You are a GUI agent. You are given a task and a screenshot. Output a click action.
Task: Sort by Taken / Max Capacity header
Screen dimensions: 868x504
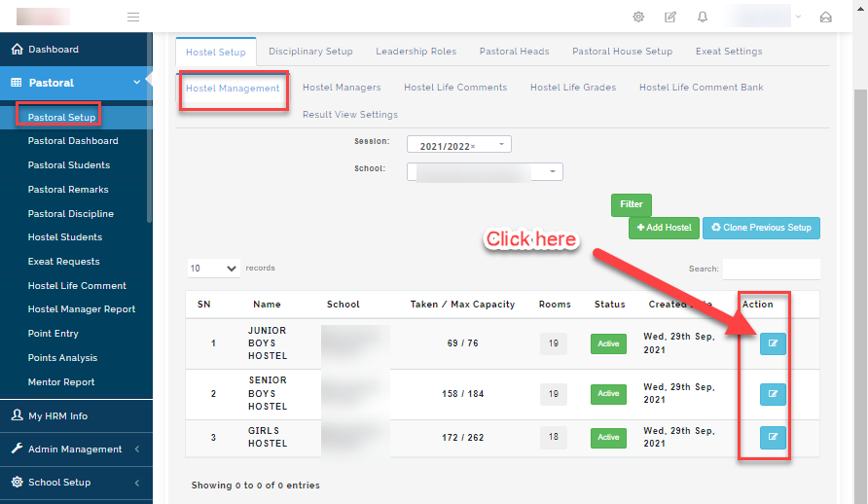click(462, 305)
